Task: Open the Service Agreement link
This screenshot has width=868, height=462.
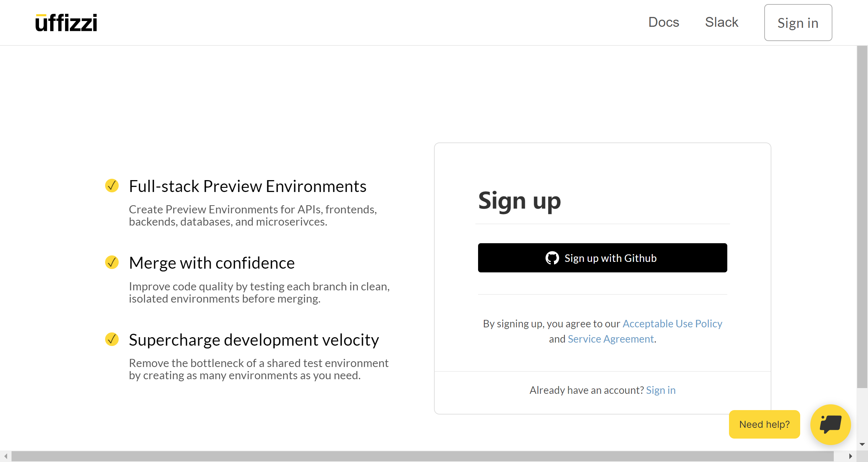Action: (611, 339)
